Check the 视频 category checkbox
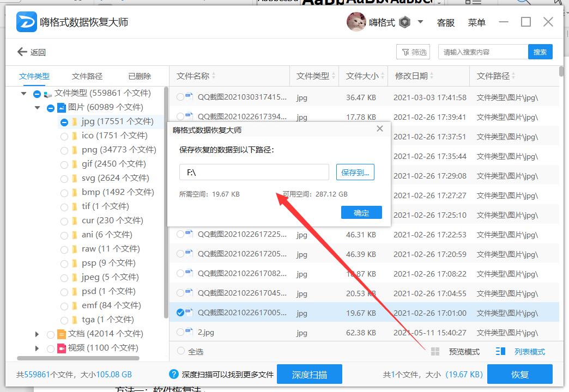 point(51,348)
